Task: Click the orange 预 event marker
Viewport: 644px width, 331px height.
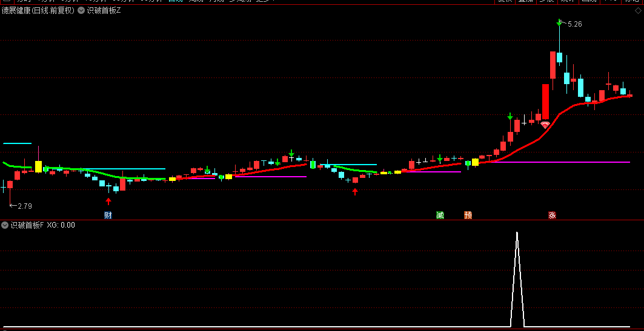Action: tap(468, 215)
